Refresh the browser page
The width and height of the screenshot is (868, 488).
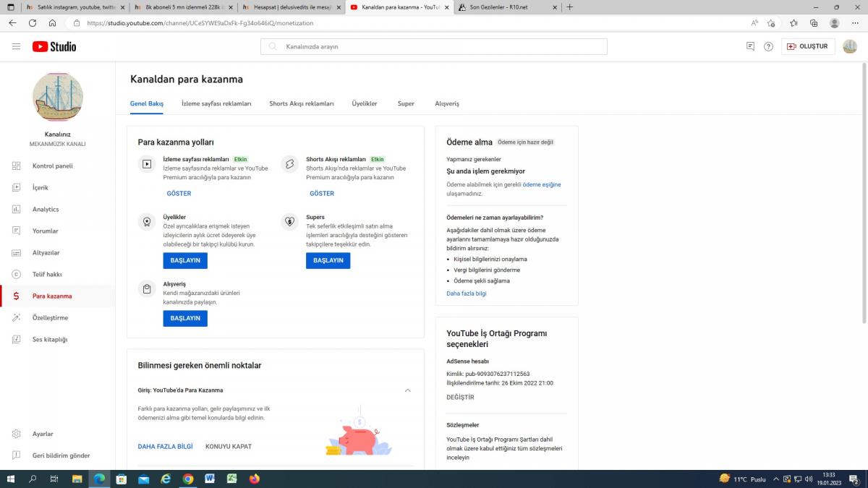point(33,23)
